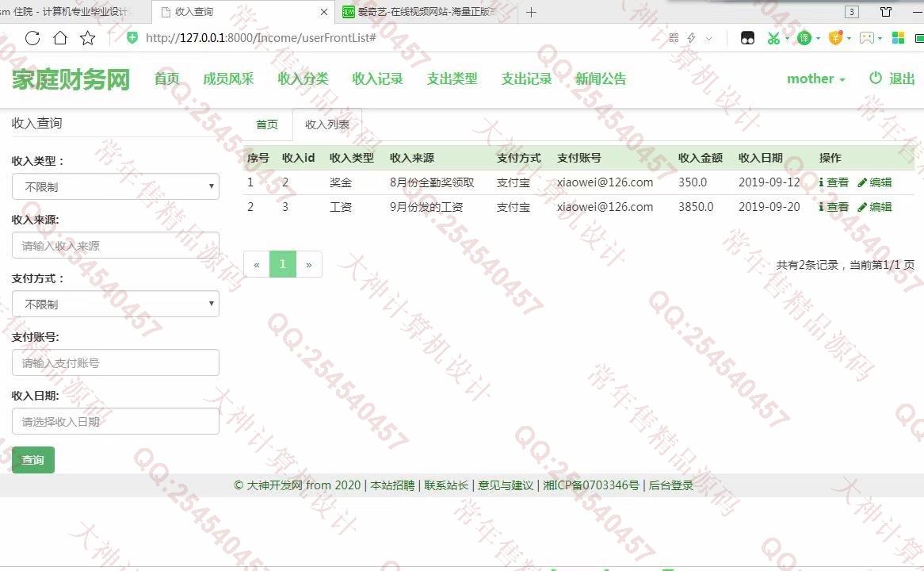
Task: Open 首页 in the top navigation
Action: (166, 79)
